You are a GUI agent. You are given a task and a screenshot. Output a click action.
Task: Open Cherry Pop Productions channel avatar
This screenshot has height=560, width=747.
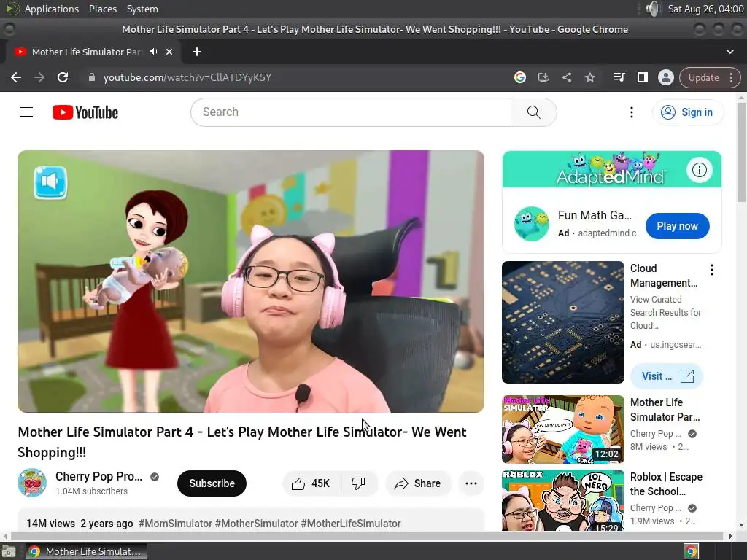pos(32,483)
